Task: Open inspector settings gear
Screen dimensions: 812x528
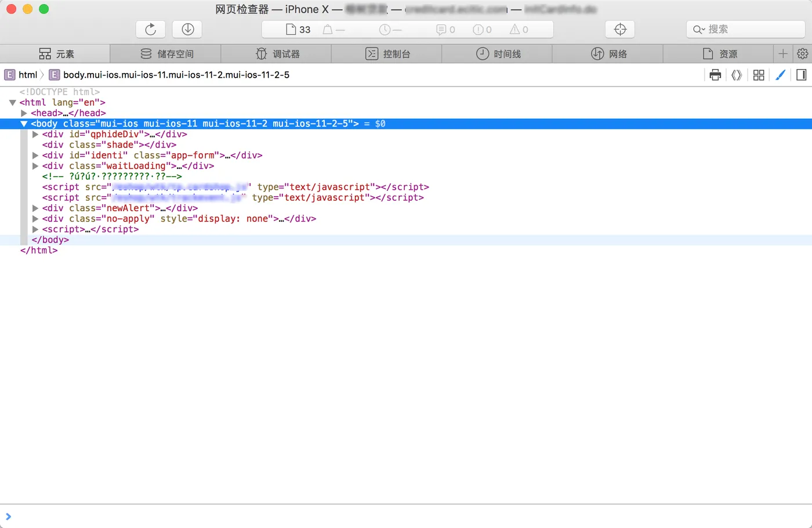Action: (803, 54)
